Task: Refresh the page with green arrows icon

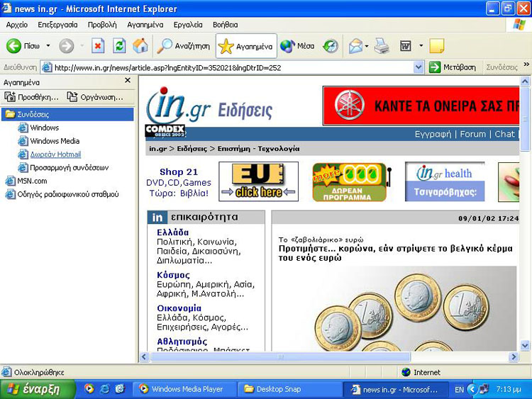Action: [119, 46]
